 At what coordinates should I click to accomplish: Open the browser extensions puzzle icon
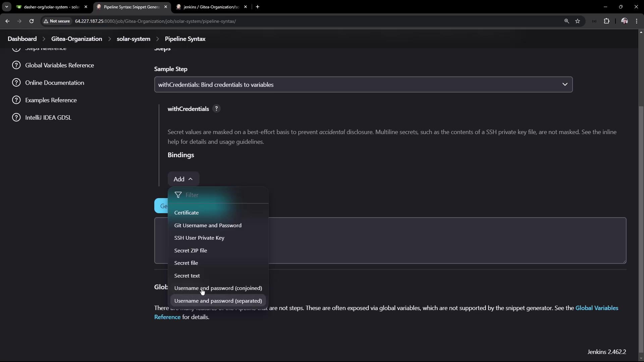[x=606, y=21]
